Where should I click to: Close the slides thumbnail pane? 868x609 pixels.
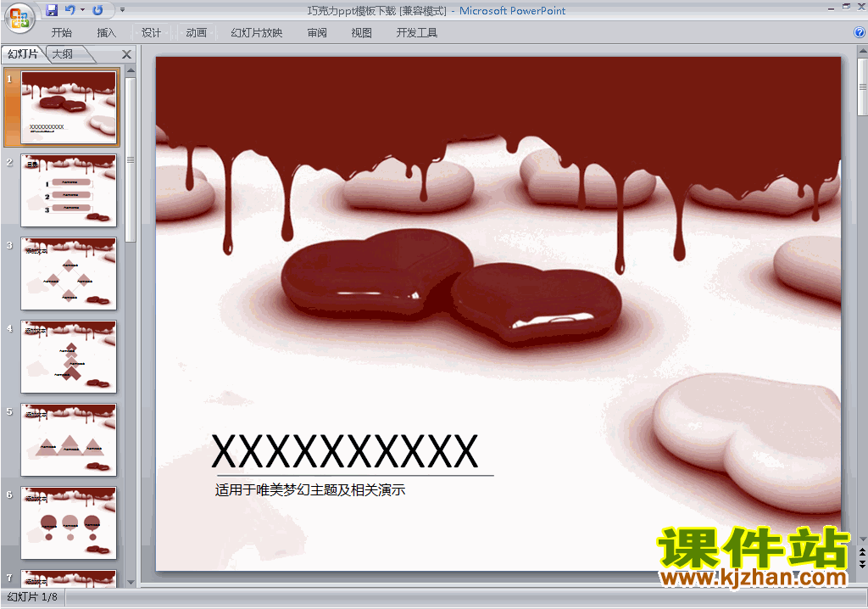[127, 54]
